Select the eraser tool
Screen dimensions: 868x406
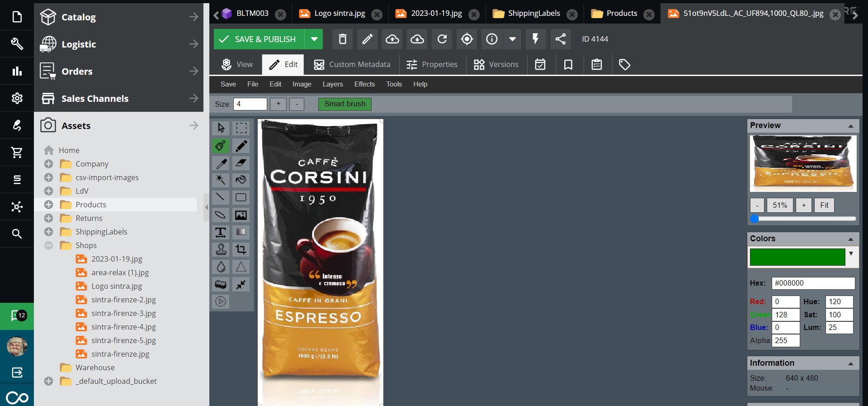(241, 163)
